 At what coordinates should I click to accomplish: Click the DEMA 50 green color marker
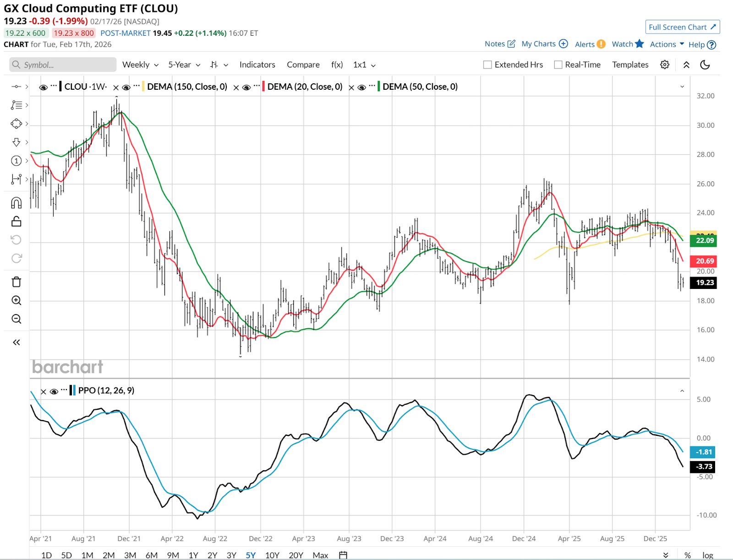coord(379,87)
